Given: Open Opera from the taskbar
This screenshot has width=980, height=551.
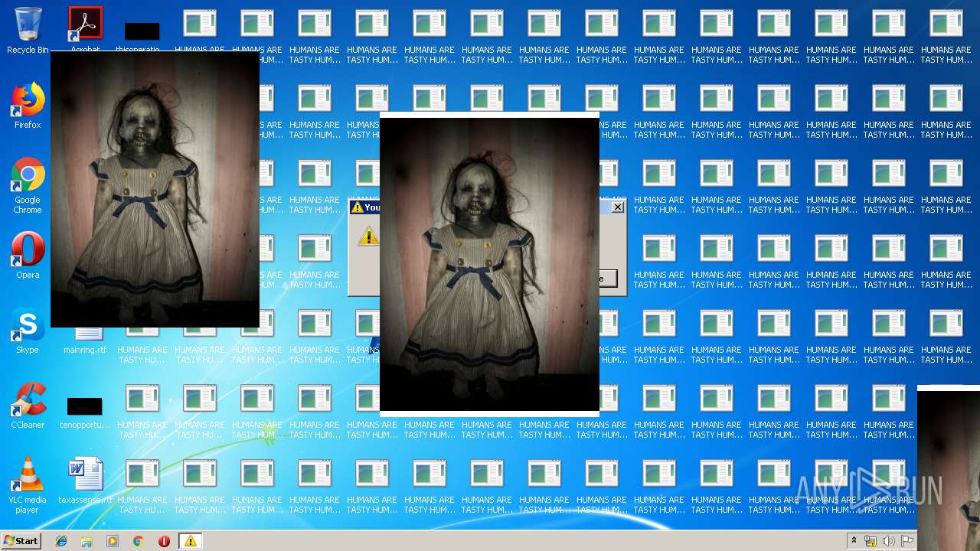Looking at the screenshot, I should click(164, 541).
